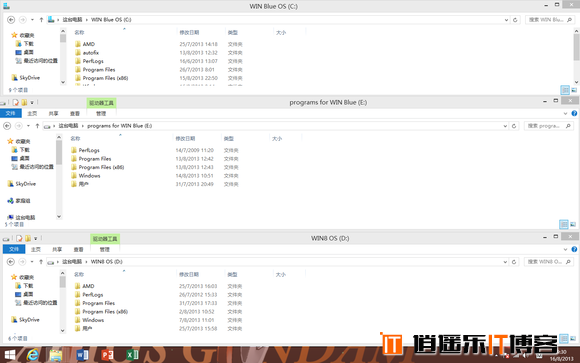Screen dimensions: 580x363
Task: Open Internet Explorer from the taskbar
Action: pos(33,355)
